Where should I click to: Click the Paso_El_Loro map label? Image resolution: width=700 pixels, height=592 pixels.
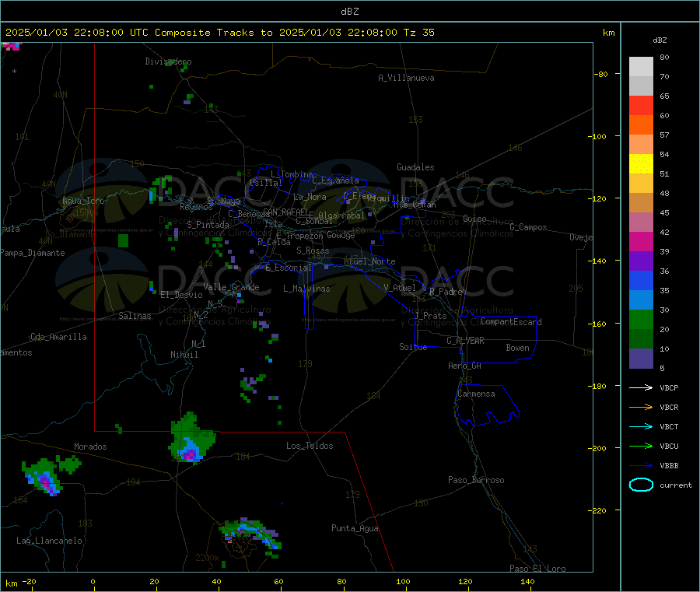pyautogui.click(x=537, y=569)
